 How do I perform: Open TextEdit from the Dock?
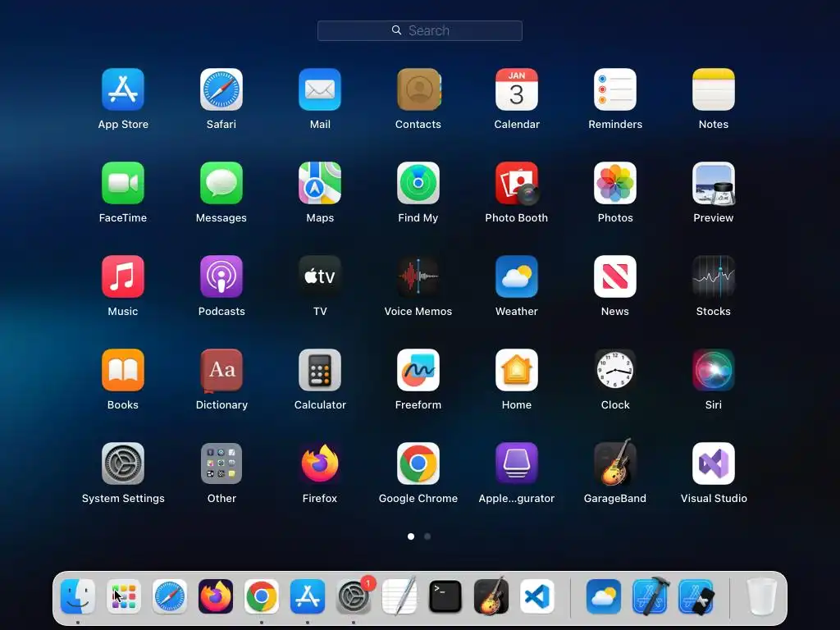(x=399, y=596)
